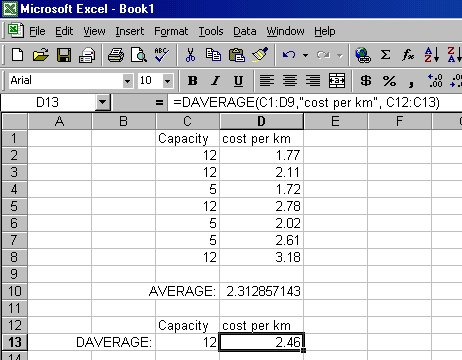
Task: Click the New workbook icon
Action: pos(17,54)
